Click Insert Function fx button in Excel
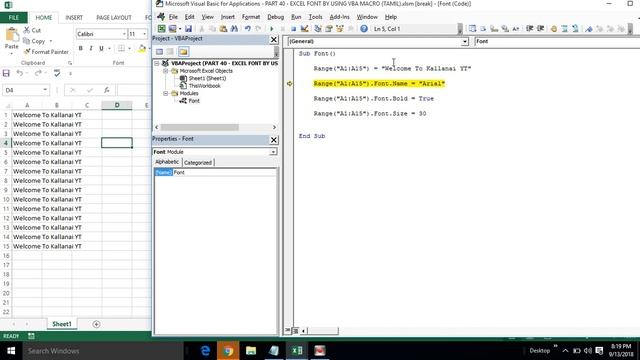Viewport: 640px width, 360px height. [107, 90]
